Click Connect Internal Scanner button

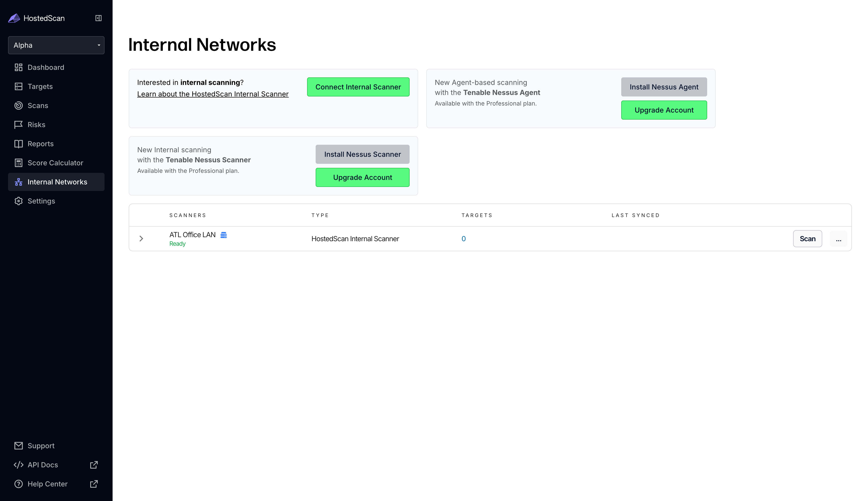pos(358,87)
